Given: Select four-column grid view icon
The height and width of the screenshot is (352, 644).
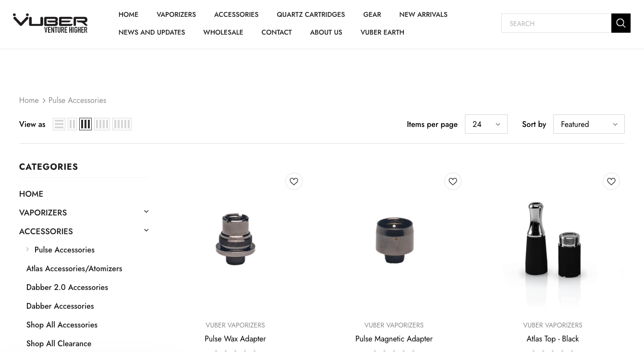Looking at the screenshot, I should click(102, 124).
